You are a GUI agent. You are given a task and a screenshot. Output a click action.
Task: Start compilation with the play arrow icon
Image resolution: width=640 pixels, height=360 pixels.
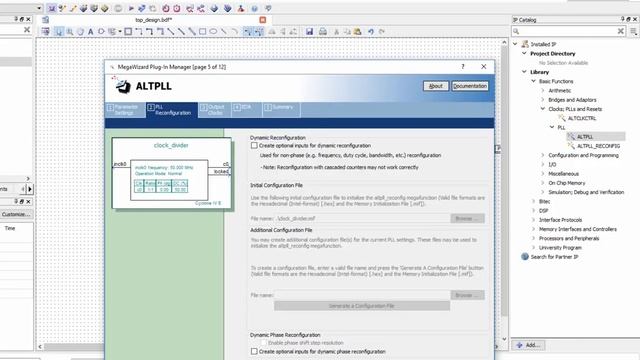(x=131, y=8)
